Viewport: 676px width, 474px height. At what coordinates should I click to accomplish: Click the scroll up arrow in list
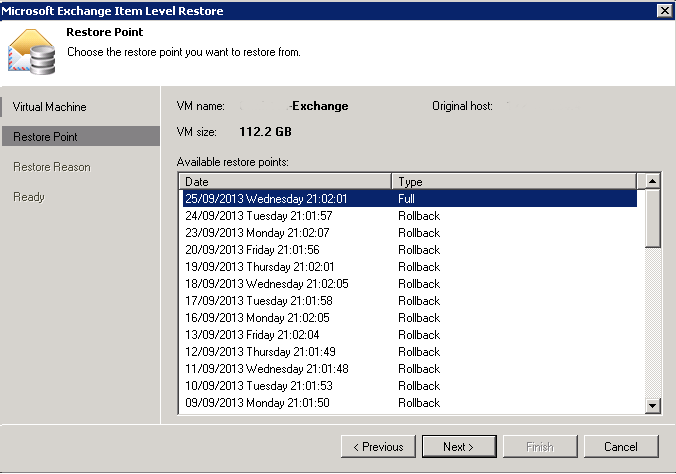tap(652, 181)
